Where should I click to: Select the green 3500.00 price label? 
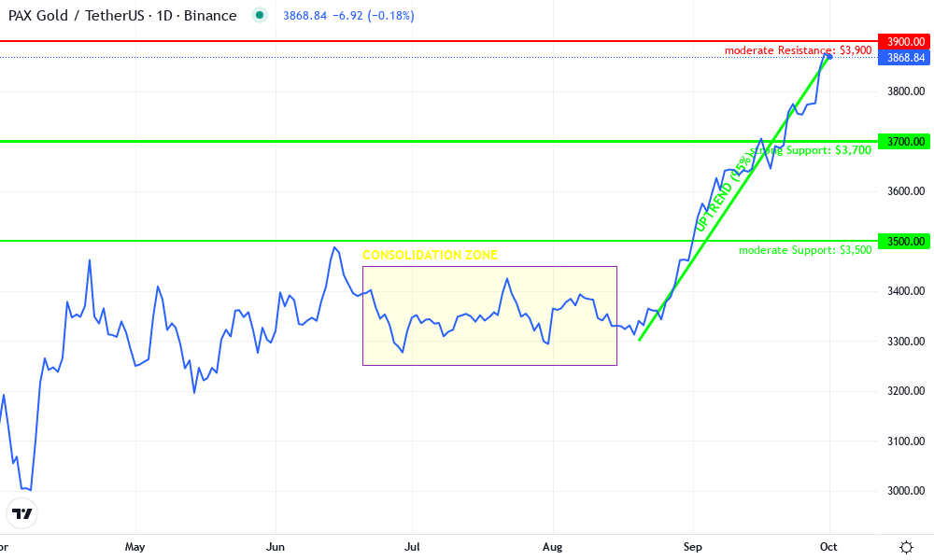904,242
